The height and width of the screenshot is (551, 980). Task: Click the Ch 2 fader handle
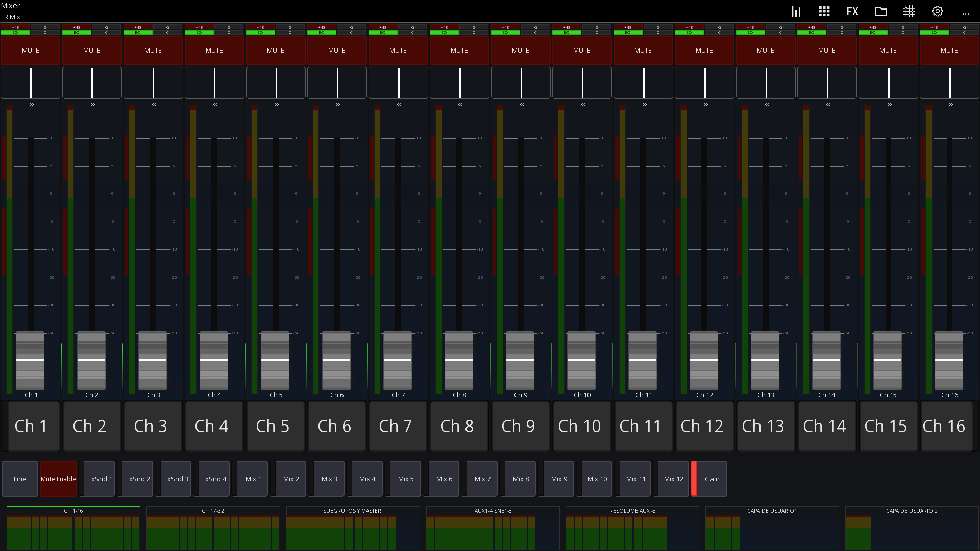click(91, 360)
